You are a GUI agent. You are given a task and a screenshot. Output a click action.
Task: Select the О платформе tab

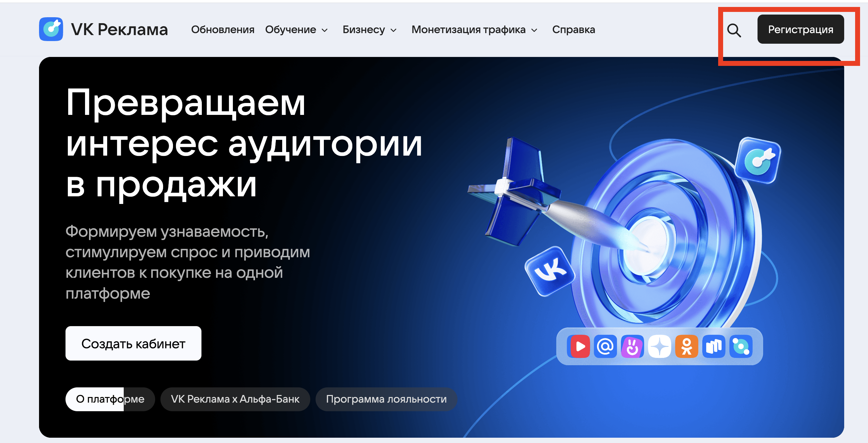coord(110,399)
